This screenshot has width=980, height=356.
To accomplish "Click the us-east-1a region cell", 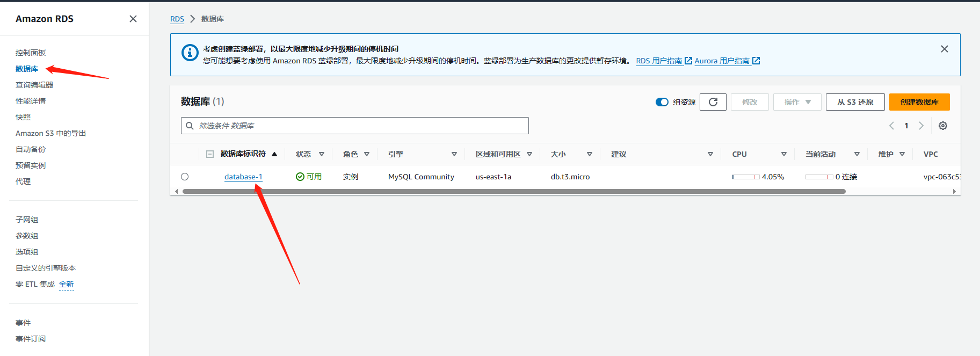I will [493, 177].
